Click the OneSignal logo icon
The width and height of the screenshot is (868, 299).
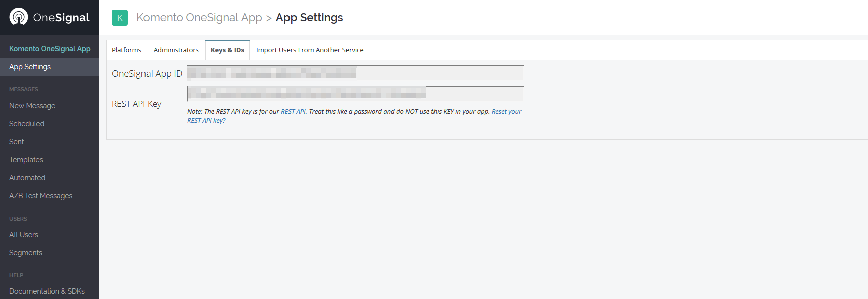point(19,17)
